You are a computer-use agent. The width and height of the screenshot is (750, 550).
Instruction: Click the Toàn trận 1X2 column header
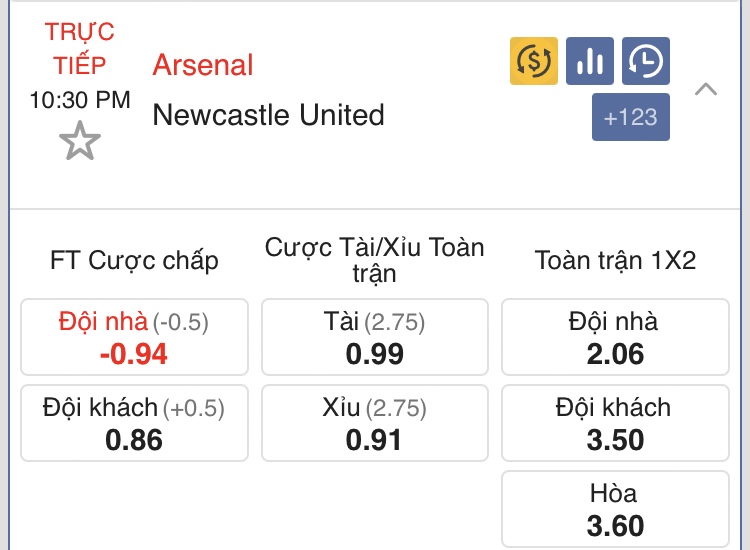pos(616,260)
